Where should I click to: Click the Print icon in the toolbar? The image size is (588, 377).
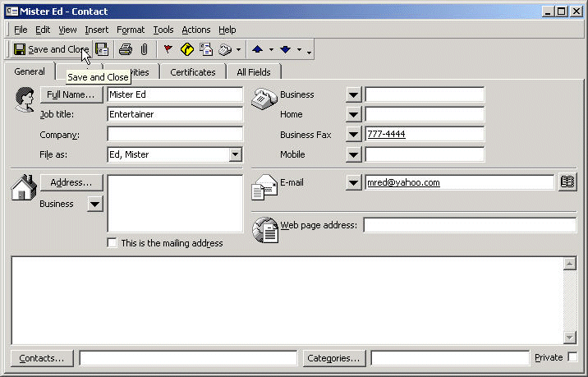click(x=125, y=49)
